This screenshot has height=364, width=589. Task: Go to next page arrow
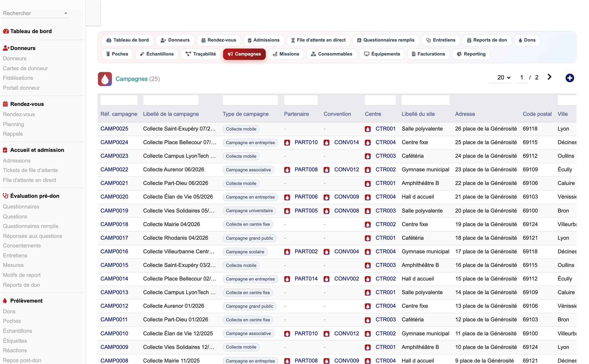click(549, 77)
